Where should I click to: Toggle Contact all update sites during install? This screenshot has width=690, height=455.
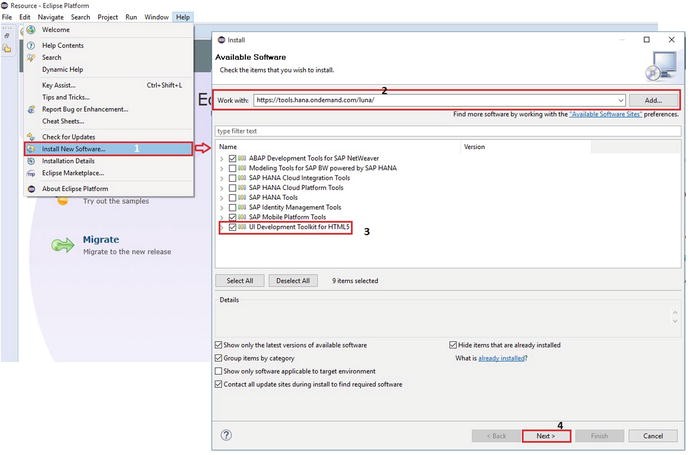tap(218, 384)
